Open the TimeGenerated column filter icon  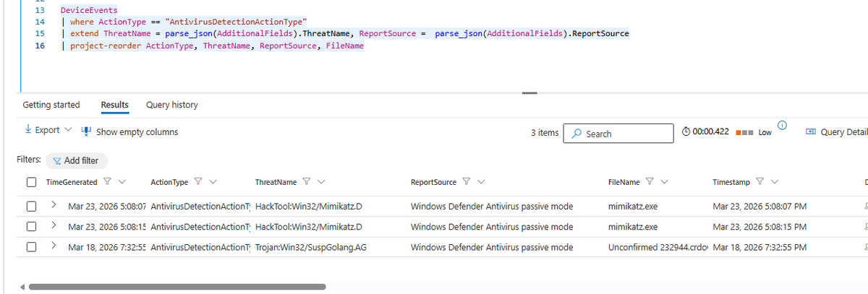pyautogui.click(x=108, y=182)
